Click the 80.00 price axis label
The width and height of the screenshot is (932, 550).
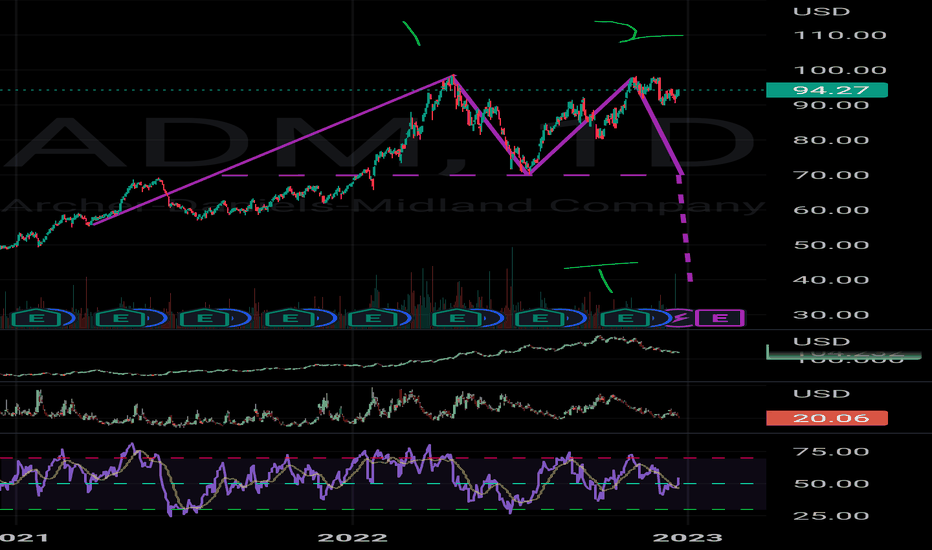pos(831,140)
